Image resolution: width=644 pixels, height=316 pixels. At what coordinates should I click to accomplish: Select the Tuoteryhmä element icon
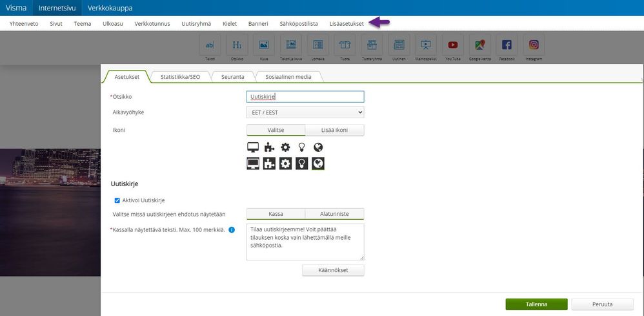pyautogui.click(x=372, y=45)
